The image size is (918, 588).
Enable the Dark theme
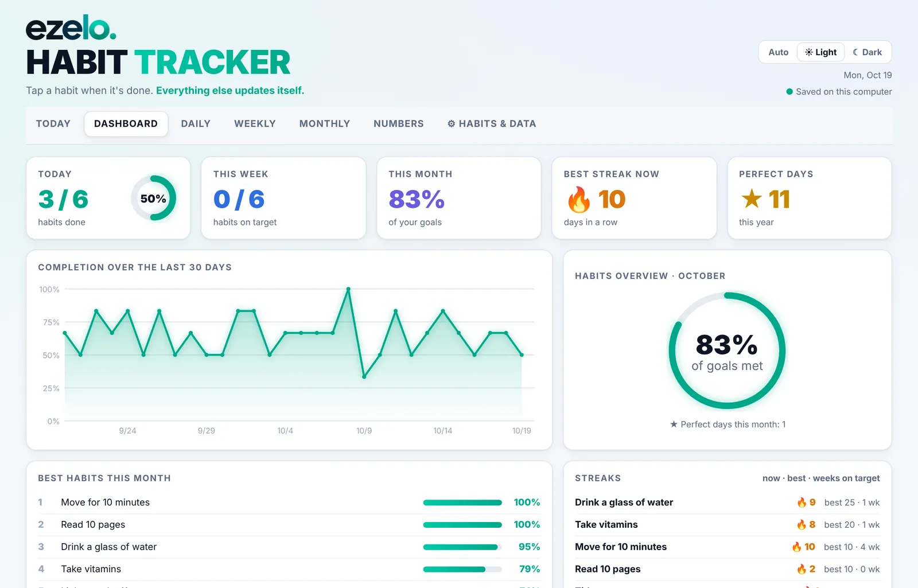pyautogui.click(x=867, y=52)
